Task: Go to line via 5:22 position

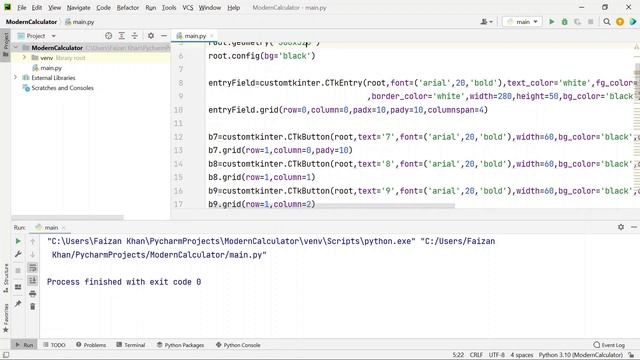Action: click(458, 355)
